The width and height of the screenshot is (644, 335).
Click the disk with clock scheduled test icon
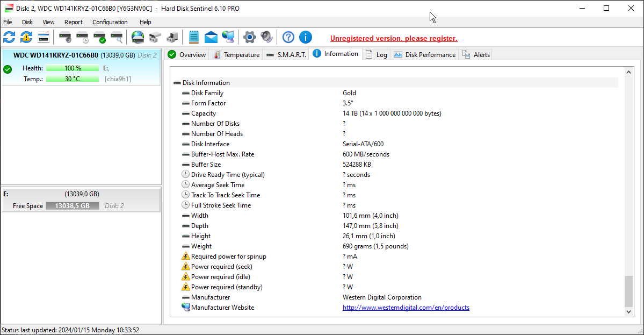tap(82, 38)
